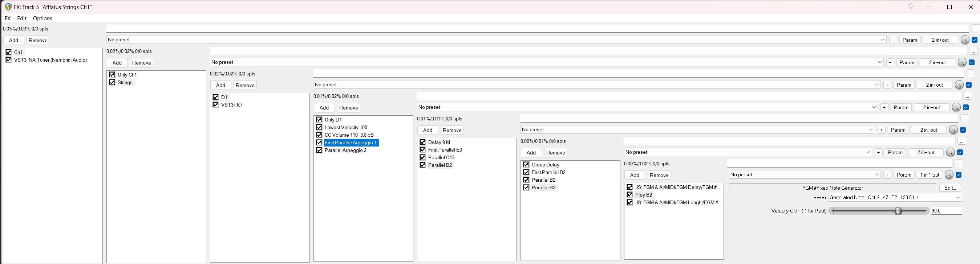Uncheck the Delay 9 M checkbox

[x=423, y=142]
